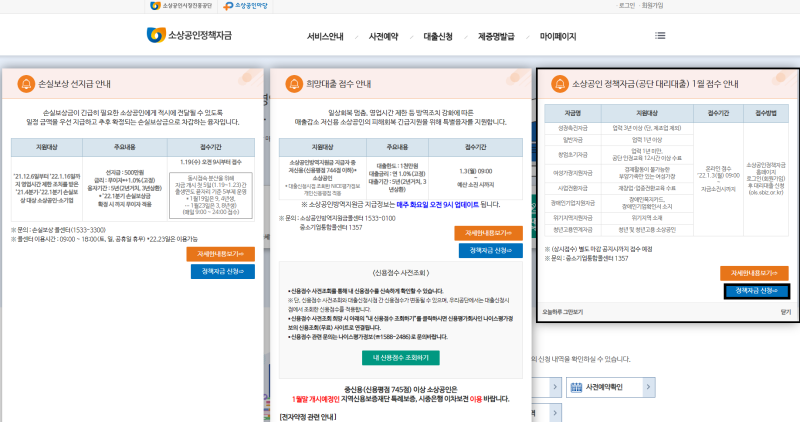Click 자세한내용보기 in the 1월 접수 안내 popup
Image resolution: width=800 pixels, height=422 pixels.
pos(754,273)
